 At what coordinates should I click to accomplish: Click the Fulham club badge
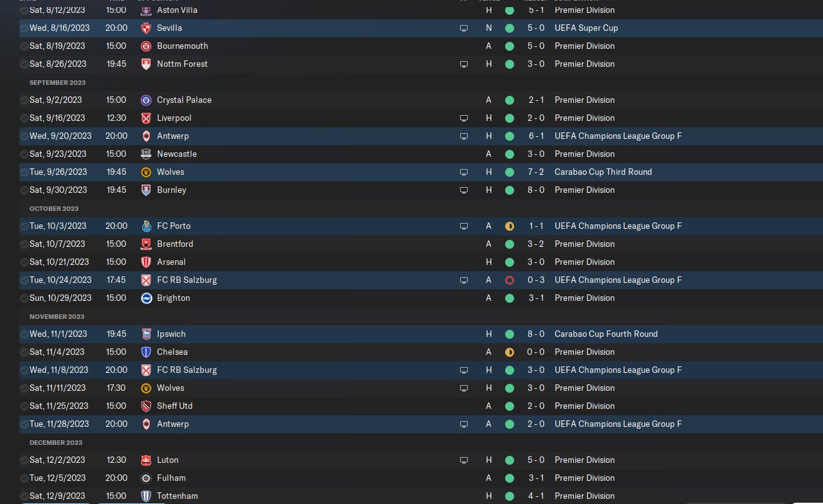[x=146, y=478]
